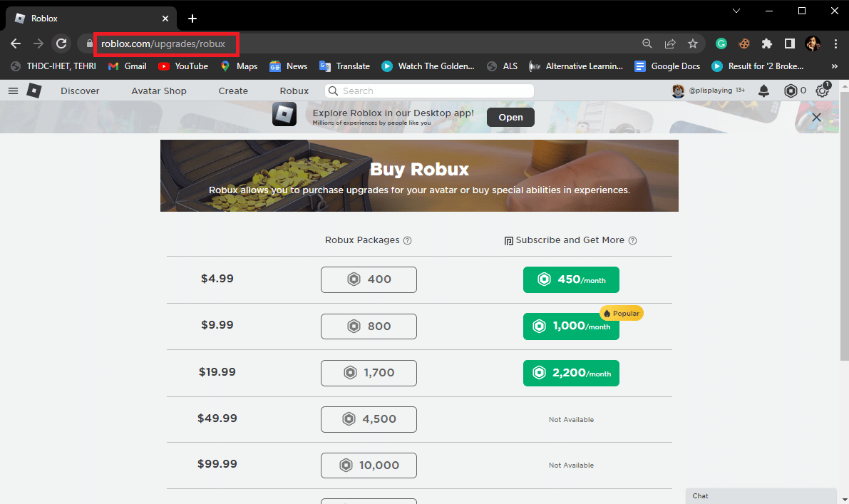Share this page using the share icon

[x=670, y=44]
